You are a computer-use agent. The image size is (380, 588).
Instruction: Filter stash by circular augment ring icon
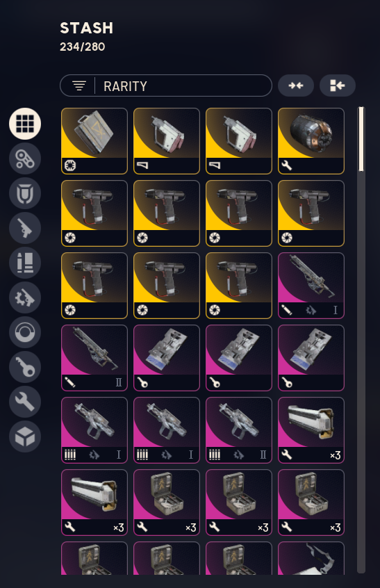[25, 332]
